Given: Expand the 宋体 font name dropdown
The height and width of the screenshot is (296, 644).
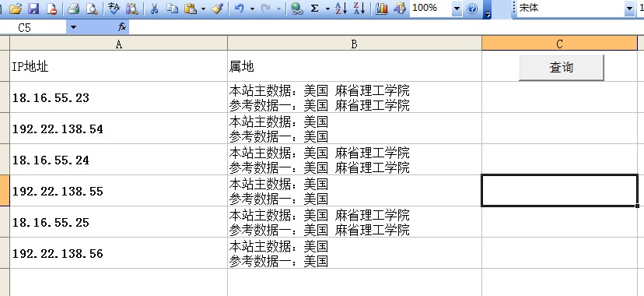Looking at the screenshot, I should tap(630, 9).
